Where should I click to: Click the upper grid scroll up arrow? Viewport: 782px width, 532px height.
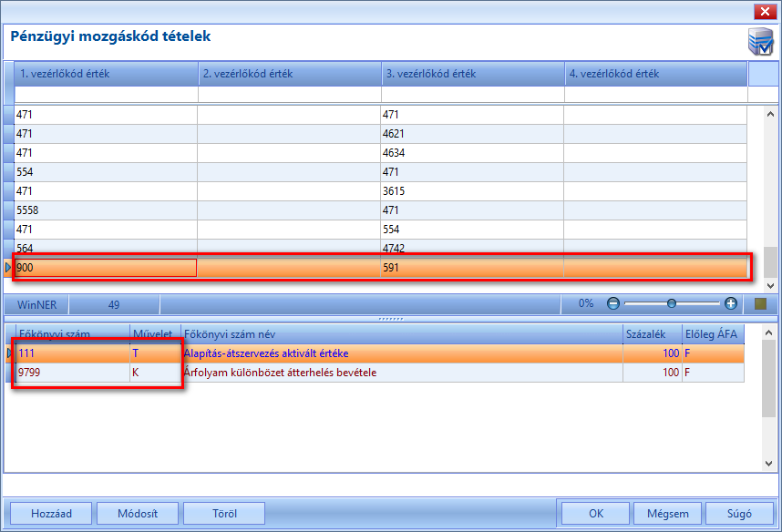click(770, 114)
